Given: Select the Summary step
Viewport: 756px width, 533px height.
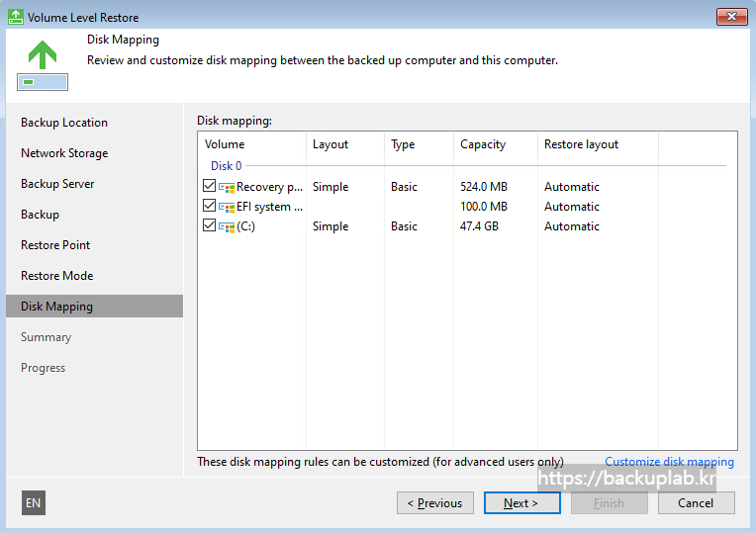Looking at the screenshot, I should (46, 337).
